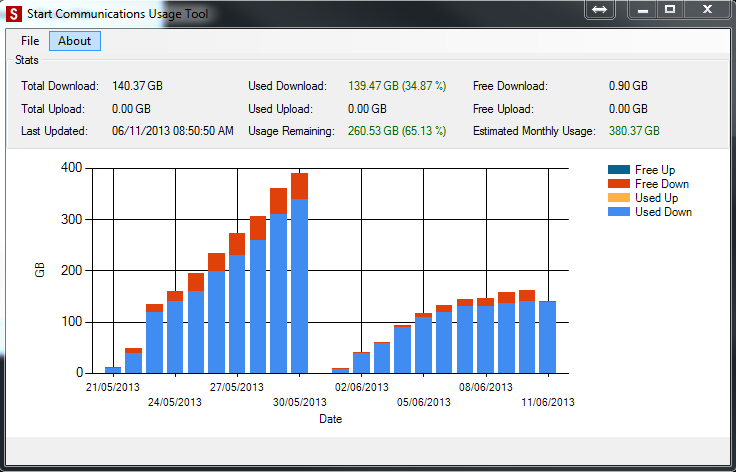Click Estimated Monthly Usage value 380.37 GB

634,131
